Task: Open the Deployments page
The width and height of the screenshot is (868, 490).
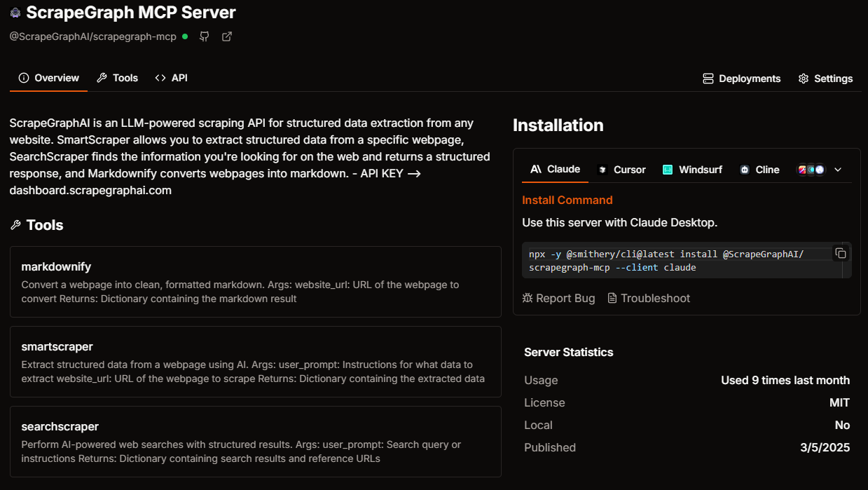Action: [x=741, y=79]
